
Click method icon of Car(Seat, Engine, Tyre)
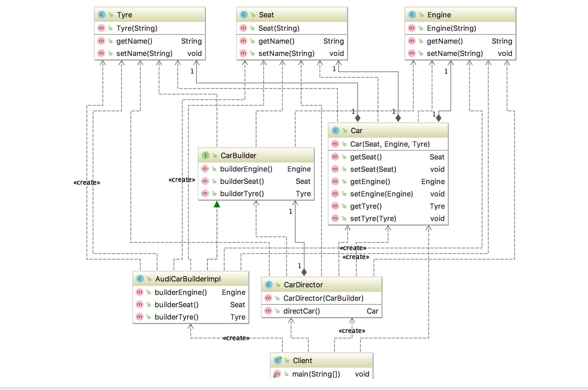click(335, 144)
